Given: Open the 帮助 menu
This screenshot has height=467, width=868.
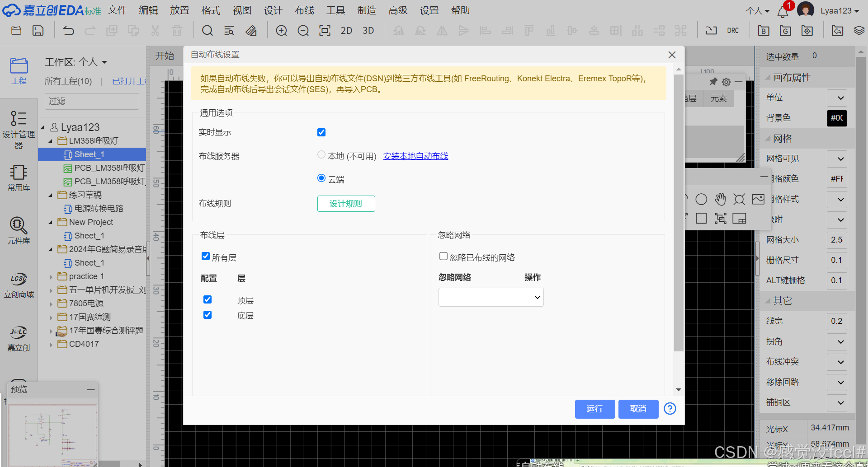Looking at the screenshot, I should [x=460, y=10].
